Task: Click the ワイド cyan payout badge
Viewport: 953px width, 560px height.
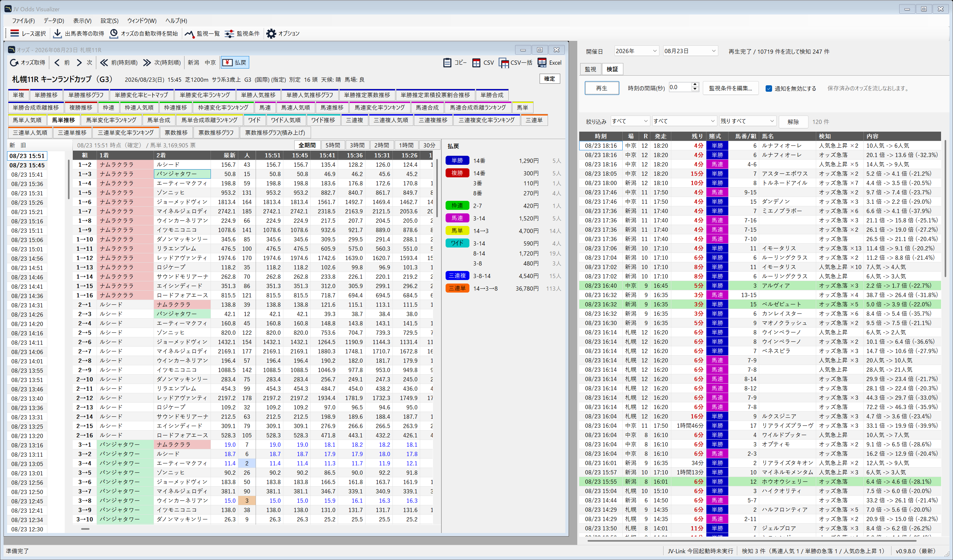Action: coord(457,243)
